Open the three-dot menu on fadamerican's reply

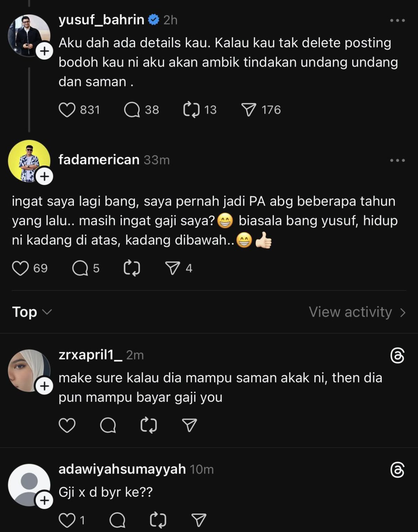[397, 160]
